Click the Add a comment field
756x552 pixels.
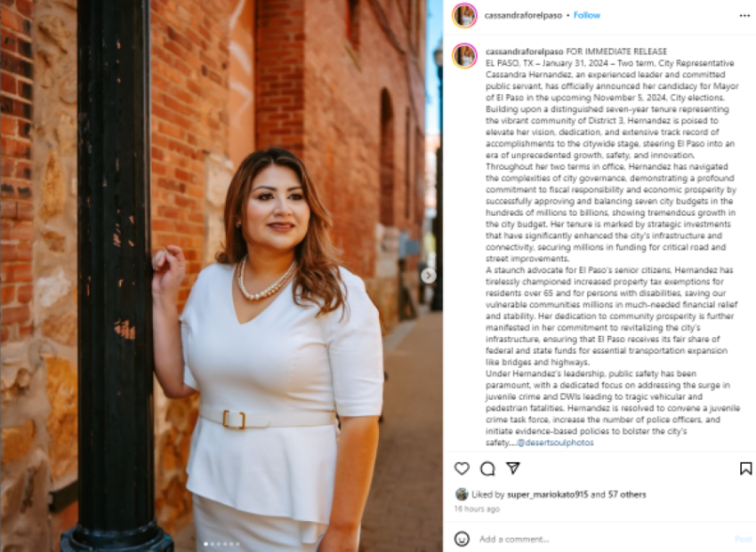603,539
